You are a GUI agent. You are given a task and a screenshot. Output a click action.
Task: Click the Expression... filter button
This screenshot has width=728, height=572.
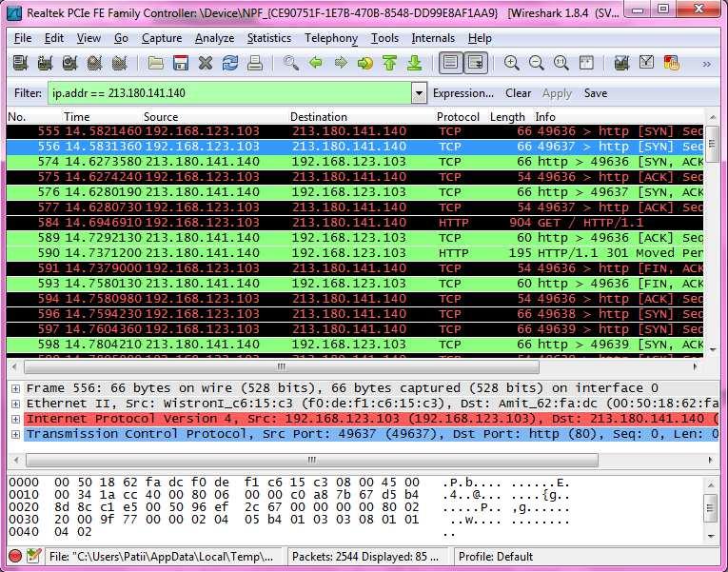(462, 93)
